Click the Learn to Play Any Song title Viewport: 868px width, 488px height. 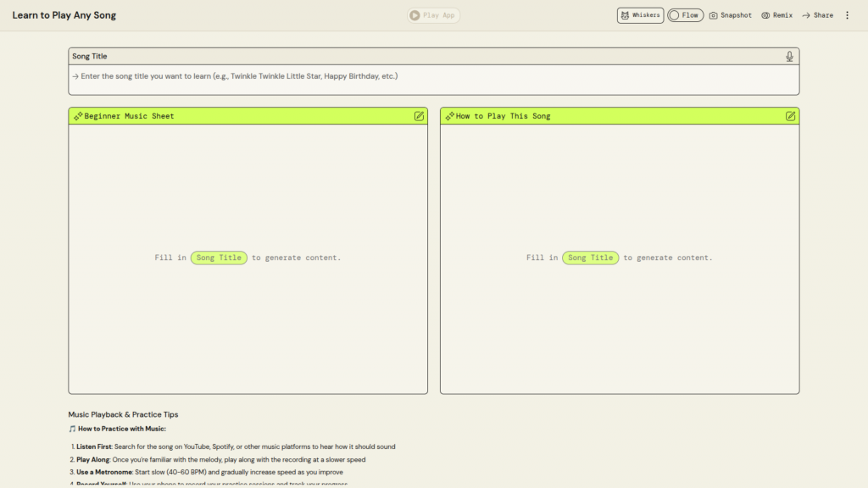(x=64, y=15)
